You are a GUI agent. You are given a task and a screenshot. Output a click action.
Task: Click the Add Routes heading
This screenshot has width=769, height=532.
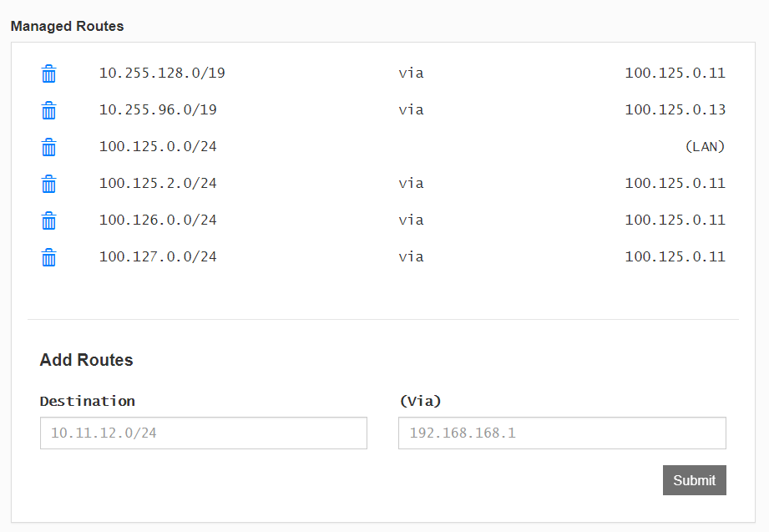click(86, 360)
